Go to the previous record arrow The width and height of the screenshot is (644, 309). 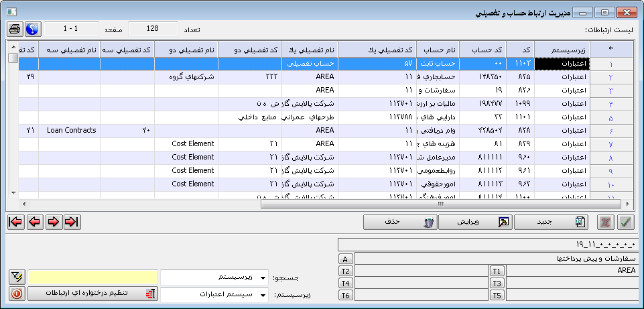[34, 222]
